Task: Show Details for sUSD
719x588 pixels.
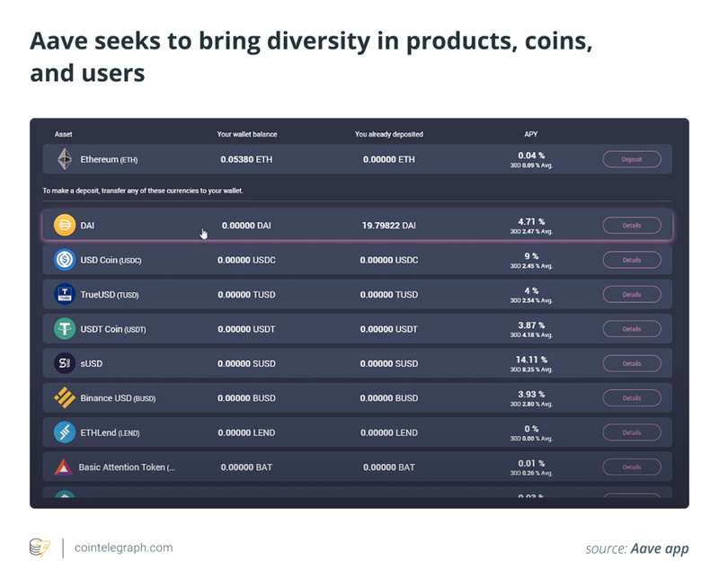Action: click(x=631, y=363)
